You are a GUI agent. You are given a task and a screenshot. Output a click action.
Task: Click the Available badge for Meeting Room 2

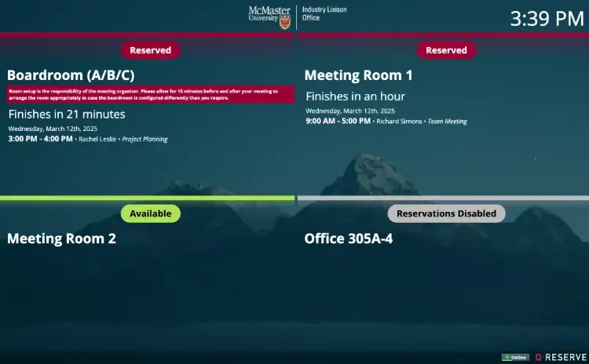click(150, 213)
